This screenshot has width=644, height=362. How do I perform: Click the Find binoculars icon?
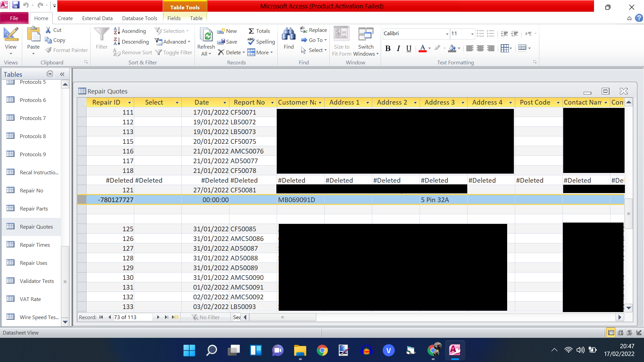tap(288, 34)
